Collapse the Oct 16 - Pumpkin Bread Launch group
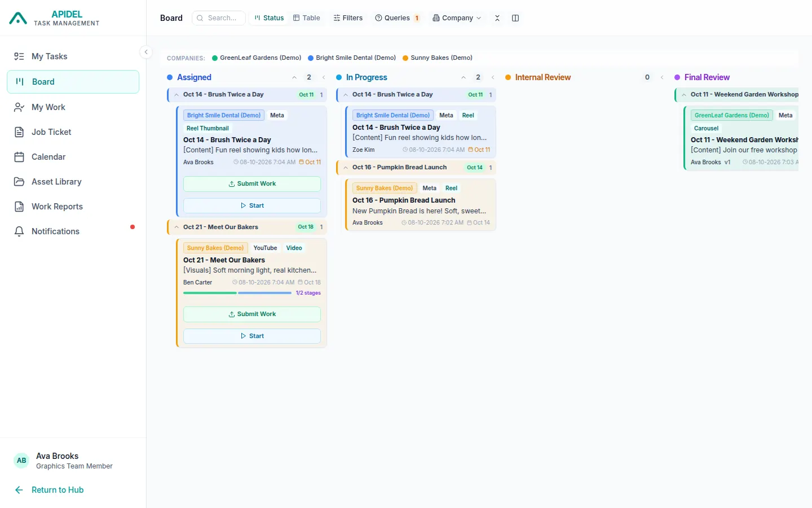The image size is (812, 508). [x=346, y=168]
